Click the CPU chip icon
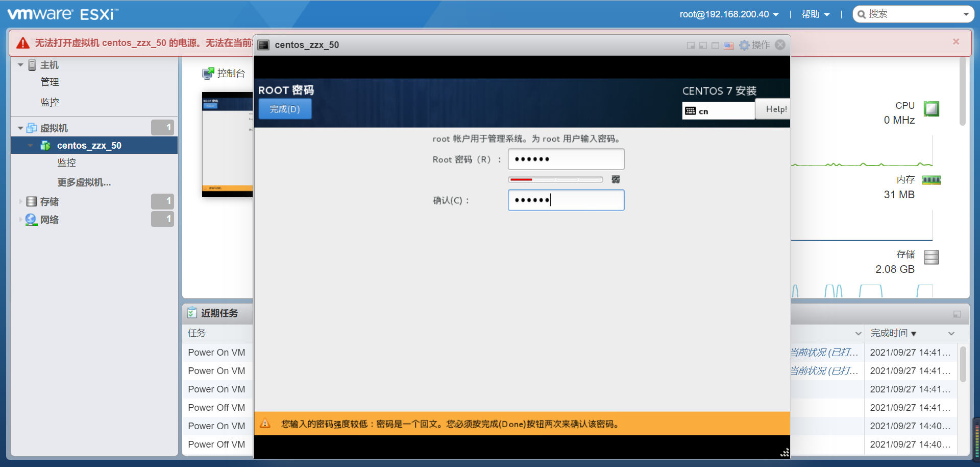This screenshot has height=467, width=980. pos(932,109)
